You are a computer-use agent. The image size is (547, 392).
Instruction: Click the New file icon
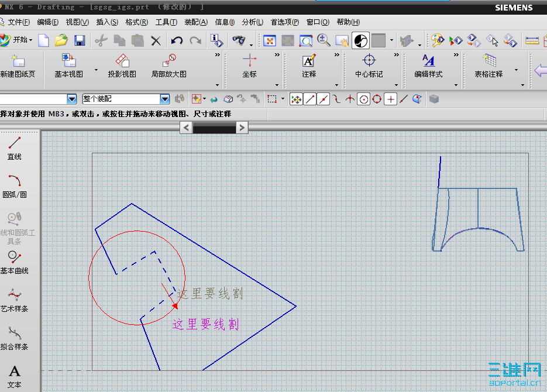point(43,40)
